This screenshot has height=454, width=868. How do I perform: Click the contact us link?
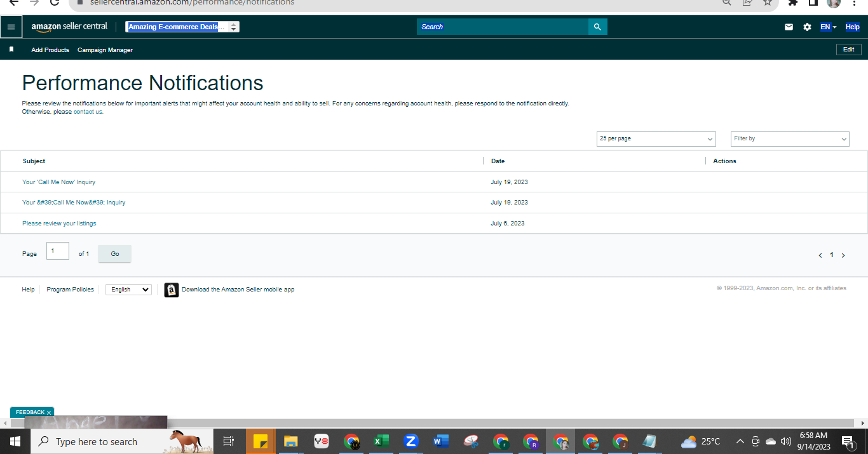tap(88, 112)
